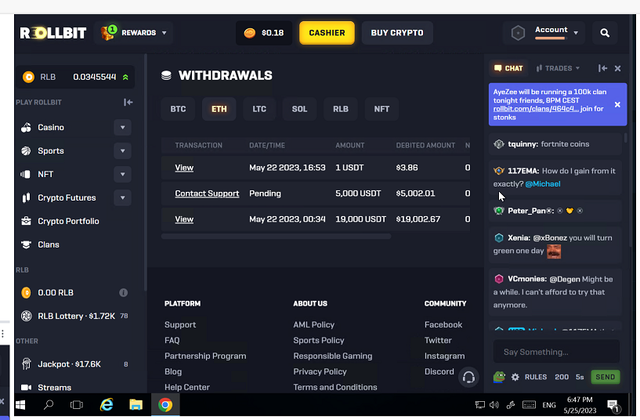This screenshot has height=420, width=640.
Task: Click the Sports ball icon
Action: coord(26,151)
